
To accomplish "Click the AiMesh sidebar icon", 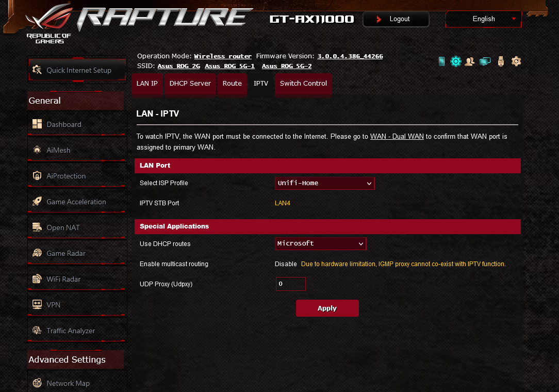I will [x=37, y=150].
